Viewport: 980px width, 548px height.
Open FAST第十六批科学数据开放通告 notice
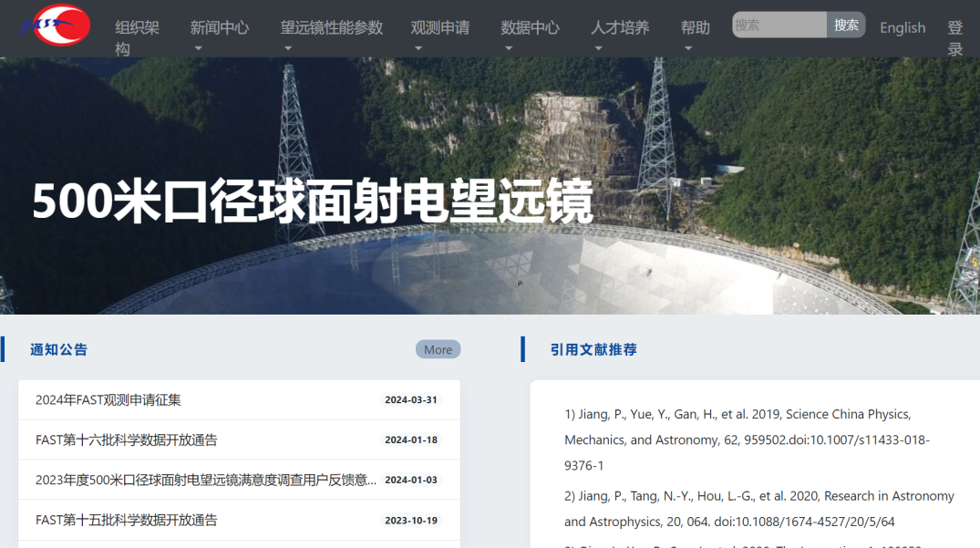tap(127, 439)
